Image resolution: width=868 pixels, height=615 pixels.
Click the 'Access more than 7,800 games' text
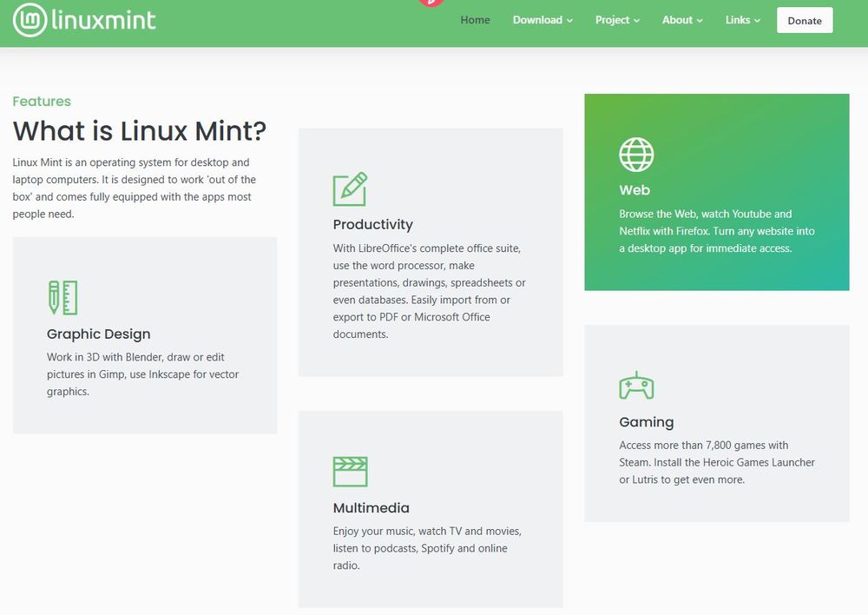(717, 462)
